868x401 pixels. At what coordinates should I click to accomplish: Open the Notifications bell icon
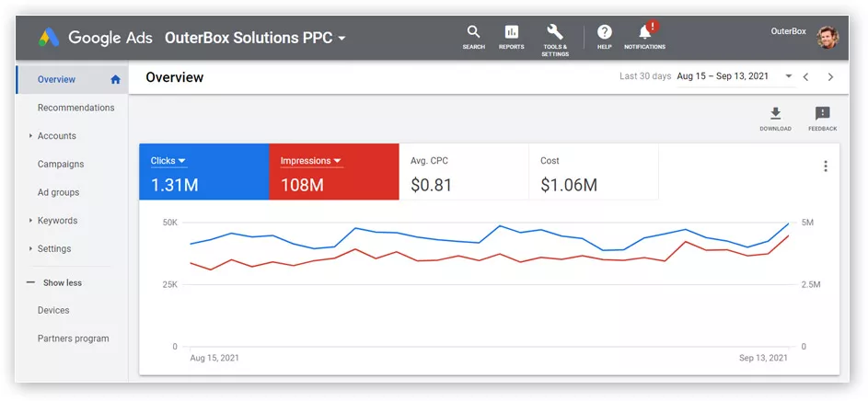click(644, 33)
